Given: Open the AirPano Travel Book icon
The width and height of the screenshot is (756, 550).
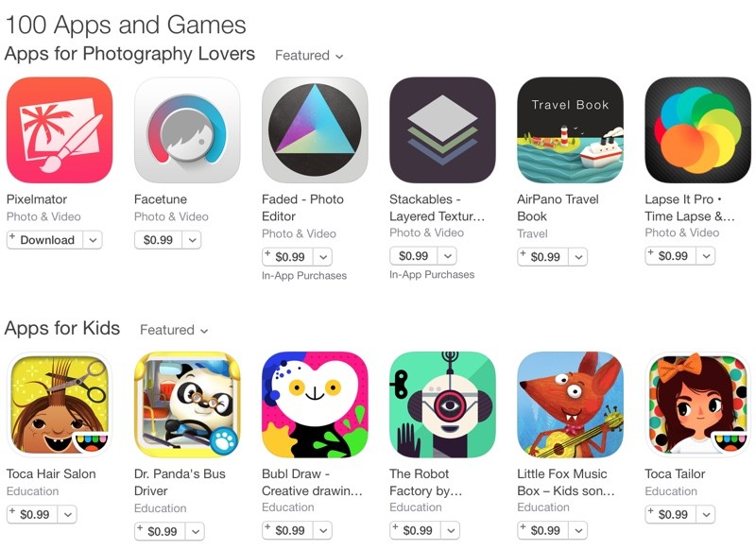Looking at the screenshot, I should tap(571, 129).
